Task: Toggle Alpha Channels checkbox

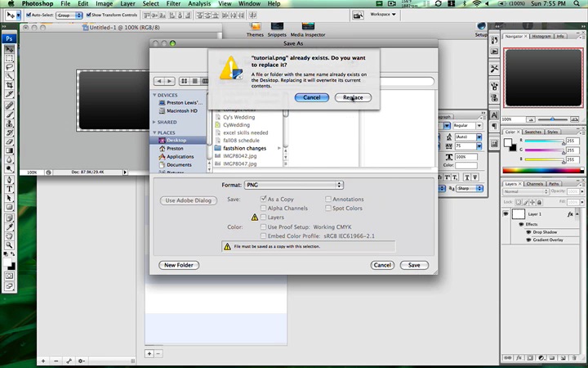Action: coord(263,208)
